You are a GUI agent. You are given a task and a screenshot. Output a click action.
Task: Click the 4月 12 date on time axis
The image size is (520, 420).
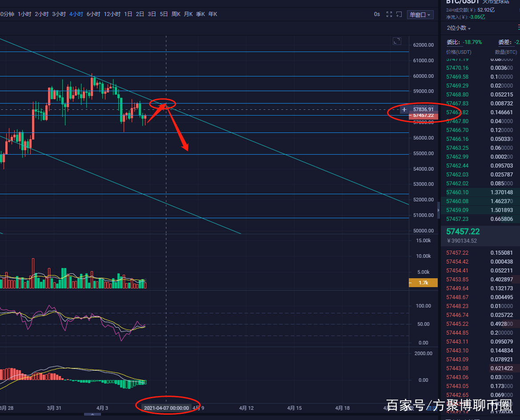click(246, 408)
